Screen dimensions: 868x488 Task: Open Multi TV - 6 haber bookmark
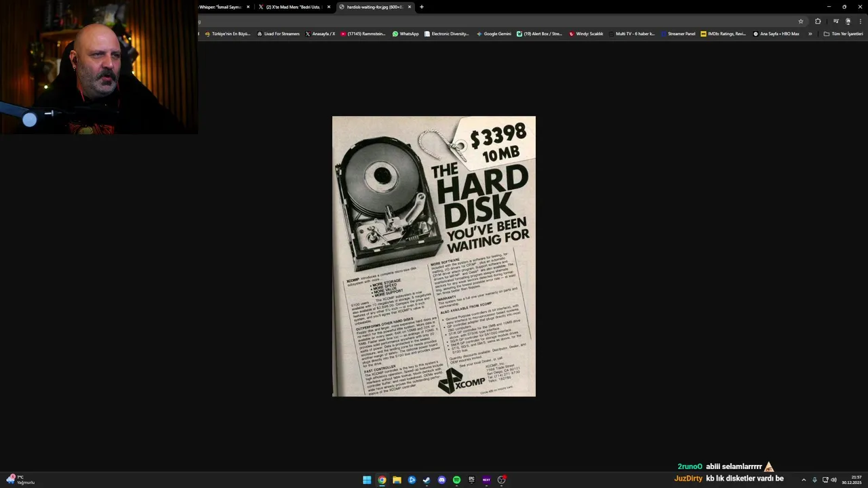pos(631,34)
